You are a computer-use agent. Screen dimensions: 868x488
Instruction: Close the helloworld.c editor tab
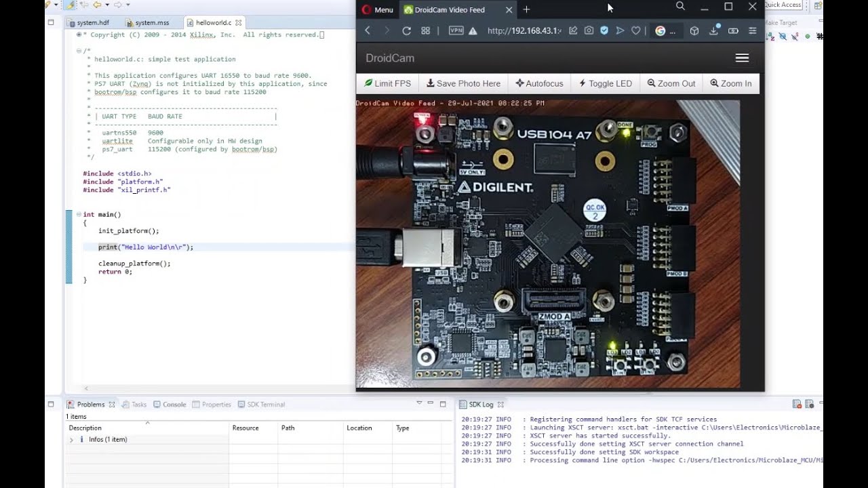point(238,22)
